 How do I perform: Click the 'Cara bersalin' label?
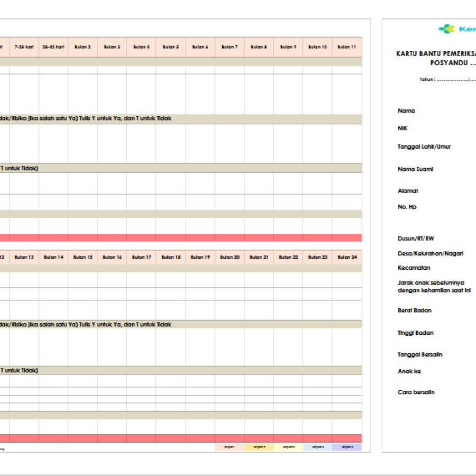[x=416, y=392]
